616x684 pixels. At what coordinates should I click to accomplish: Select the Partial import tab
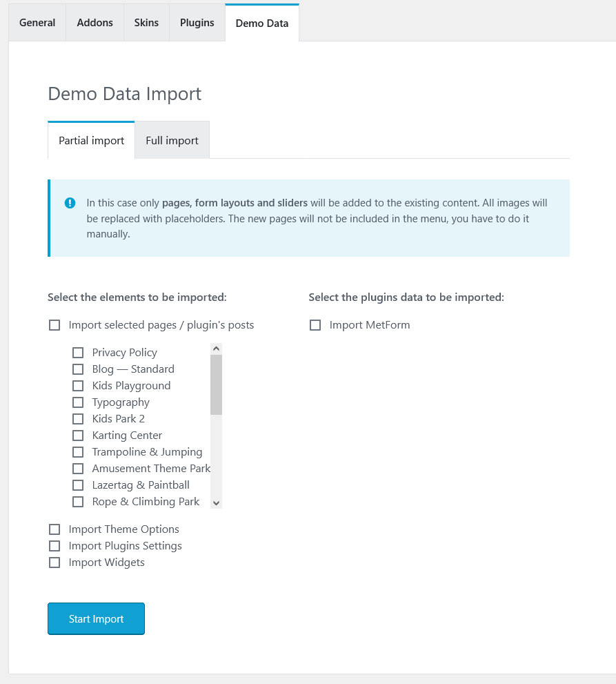[91, 140]
